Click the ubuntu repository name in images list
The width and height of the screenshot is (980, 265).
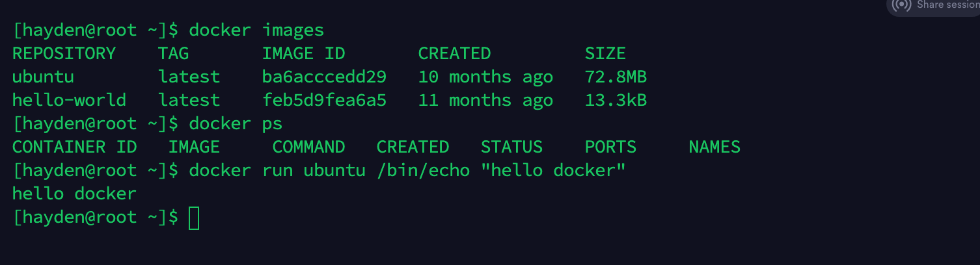point(43,77)
